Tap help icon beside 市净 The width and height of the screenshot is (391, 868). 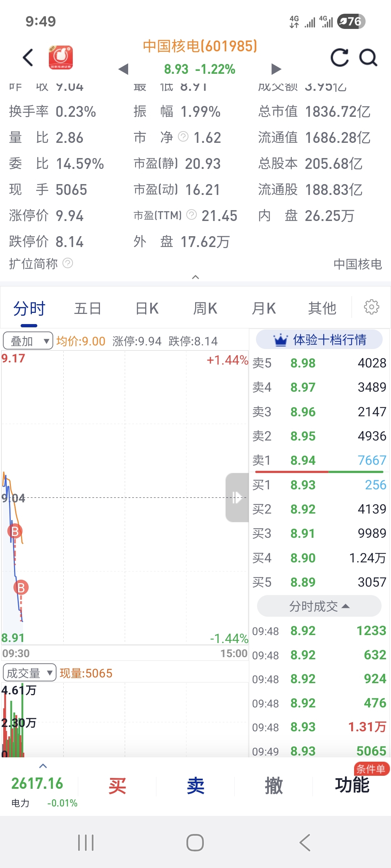coord(184,136)
